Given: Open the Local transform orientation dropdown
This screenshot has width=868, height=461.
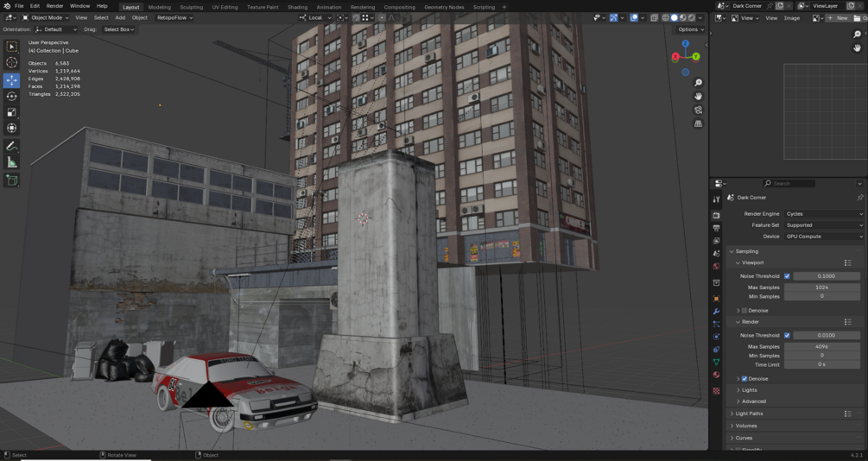Looking at the screenshot, I should coord(314,18).
